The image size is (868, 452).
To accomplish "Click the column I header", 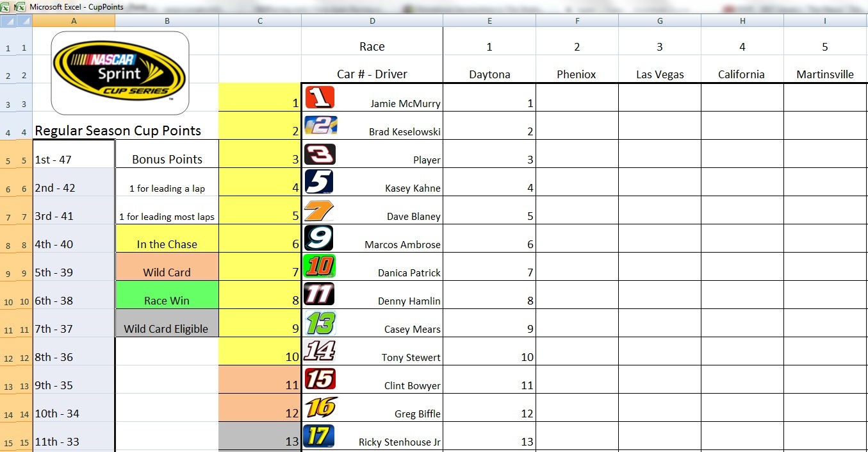I will point(825,21).
